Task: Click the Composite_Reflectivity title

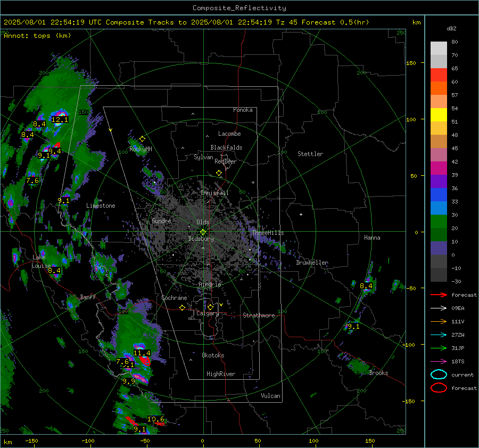Action: coord(240,8)
